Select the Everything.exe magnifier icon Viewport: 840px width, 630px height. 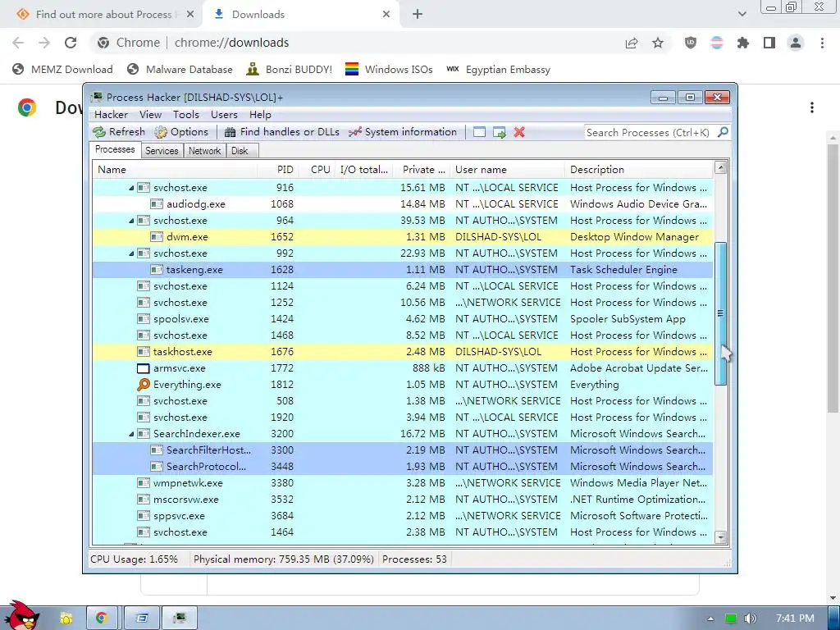143,385
